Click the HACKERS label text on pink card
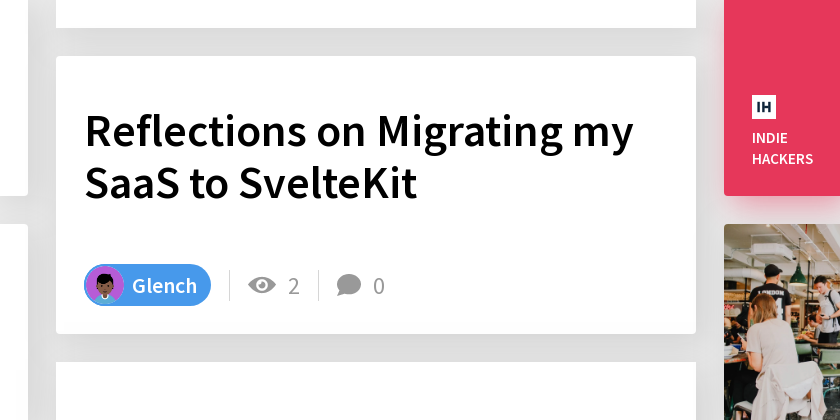This screenshot has width=840, height=420. pos(783,159)
